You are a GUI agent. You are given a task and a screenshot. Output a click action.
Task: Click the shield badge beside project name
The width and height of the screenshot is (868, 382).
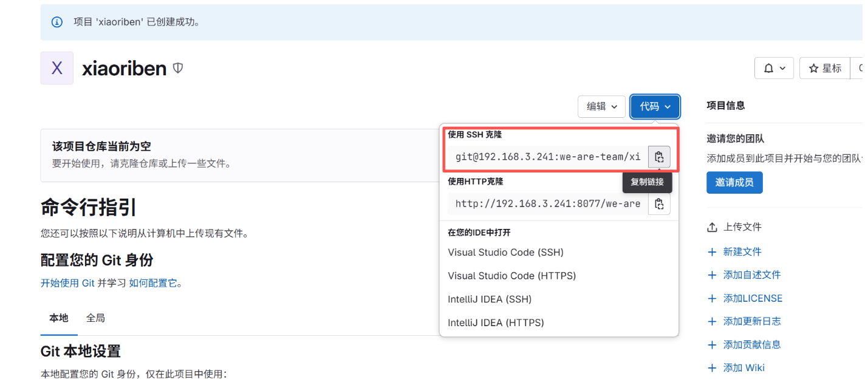[177, 68]
